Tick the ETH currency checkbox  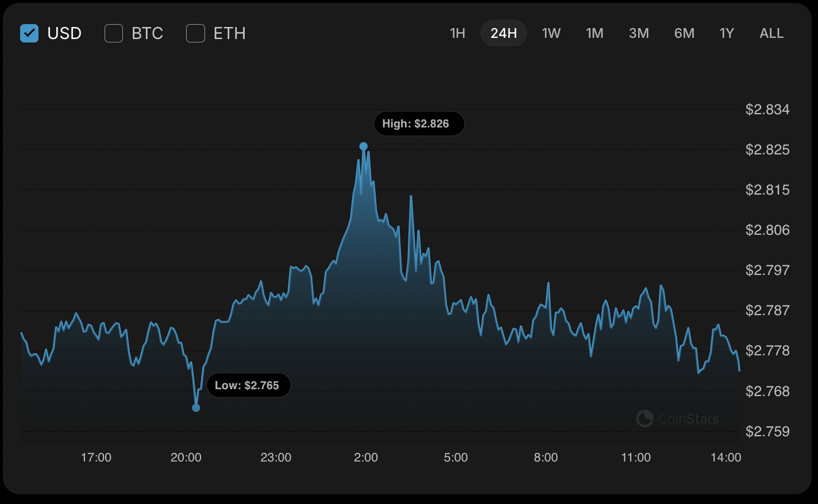pos(196,33)
